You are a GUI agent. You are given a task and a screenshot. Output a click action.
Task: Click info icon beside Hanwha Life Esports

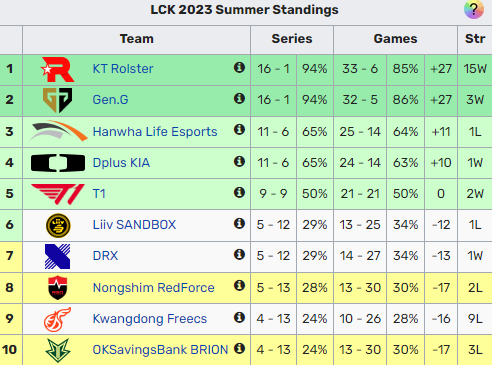coord(239,130)
